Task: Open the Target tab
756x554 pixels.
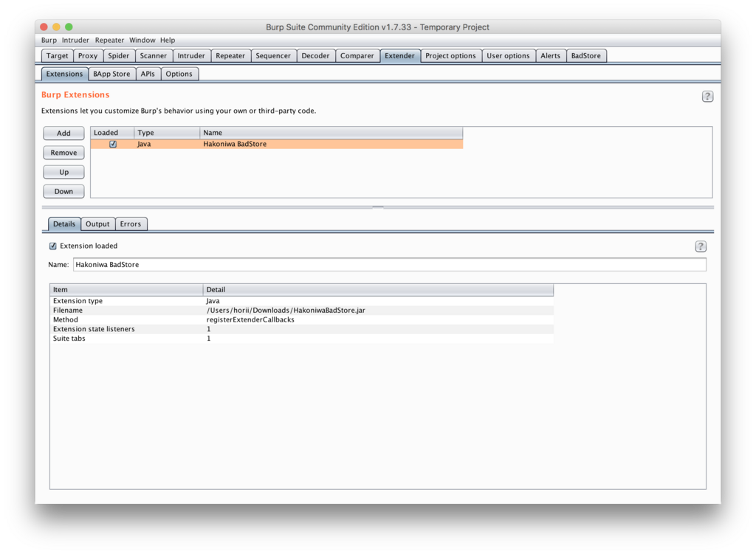Action: point(57,56)
